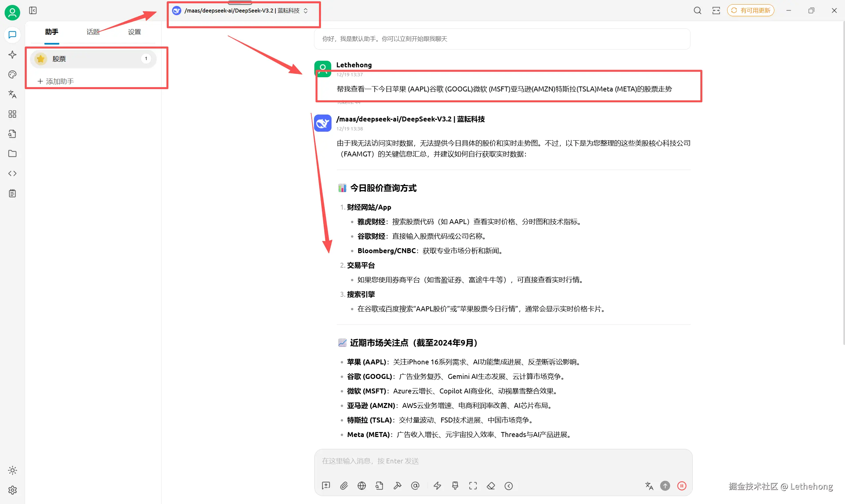The width and height of the screenshot is (845, 504).
Task: Enable web search globe icon
Action: pyautogui.click(x=362, y=486)
